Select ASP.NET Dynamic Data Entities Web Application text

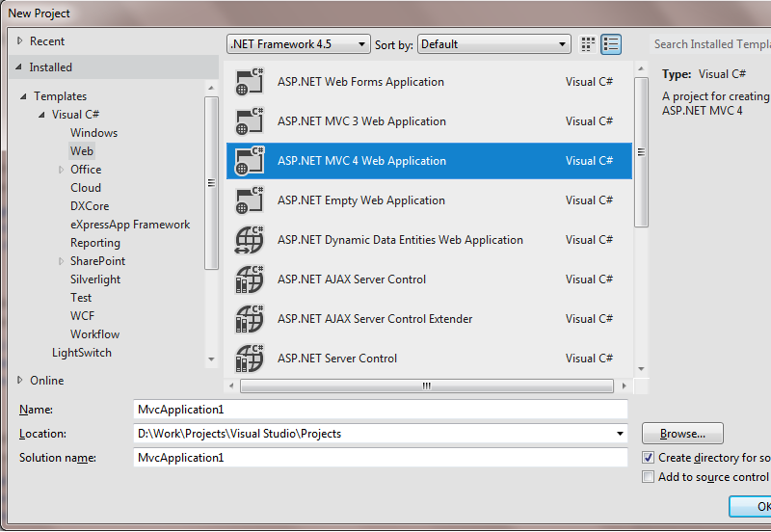pyautogui.click(x=400, y=240)
